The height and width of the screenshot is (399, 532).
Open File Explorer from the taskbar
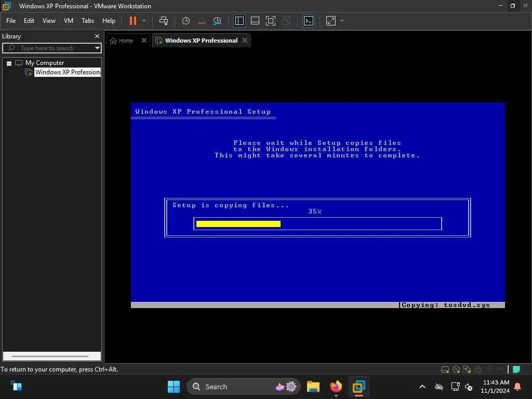pyautogui.click(x=313, y=387)
